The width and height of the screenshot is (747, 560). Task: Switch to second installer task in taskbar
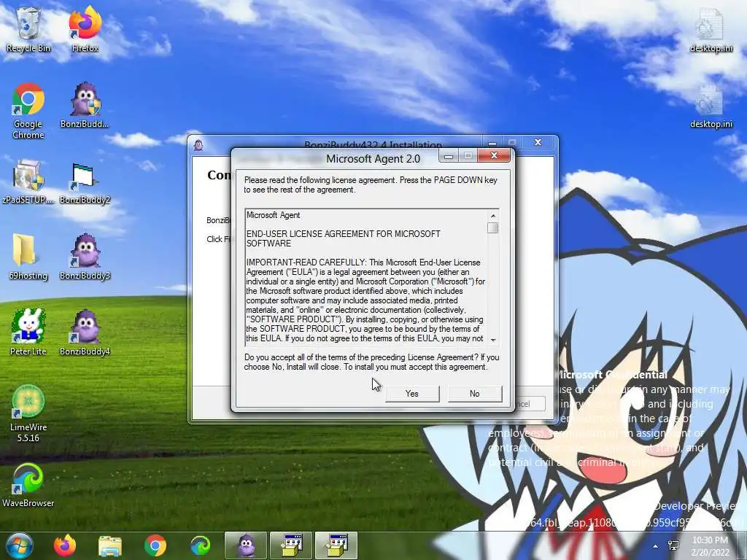click(336, 545)
